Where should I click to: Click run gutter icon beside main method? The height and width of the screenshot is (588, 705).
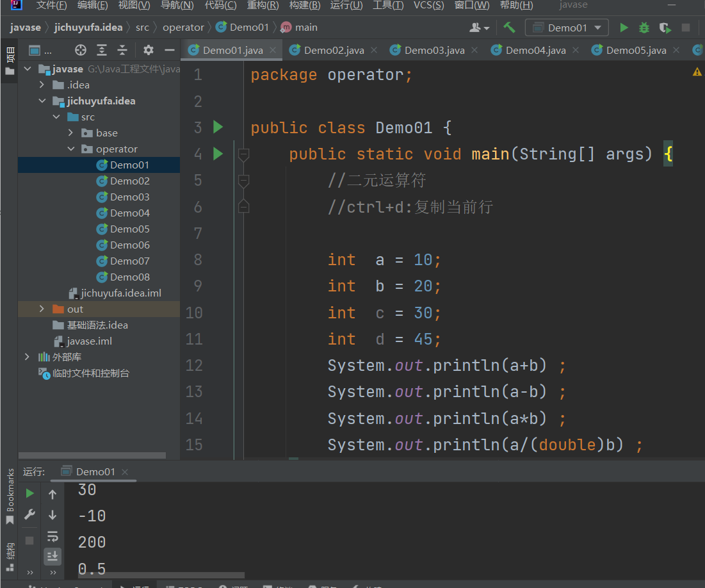(x=218, y=154)
